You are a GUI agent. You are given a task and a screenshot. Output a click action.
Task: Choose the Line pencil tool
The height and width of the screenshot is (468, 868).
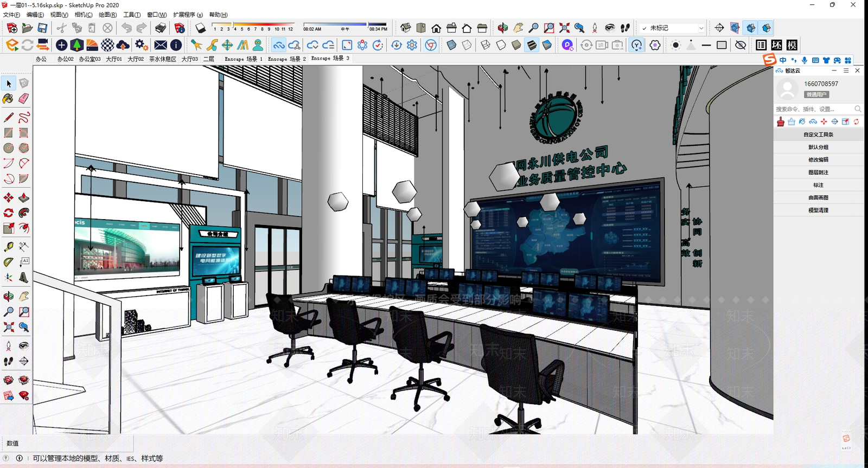(8, 117)
